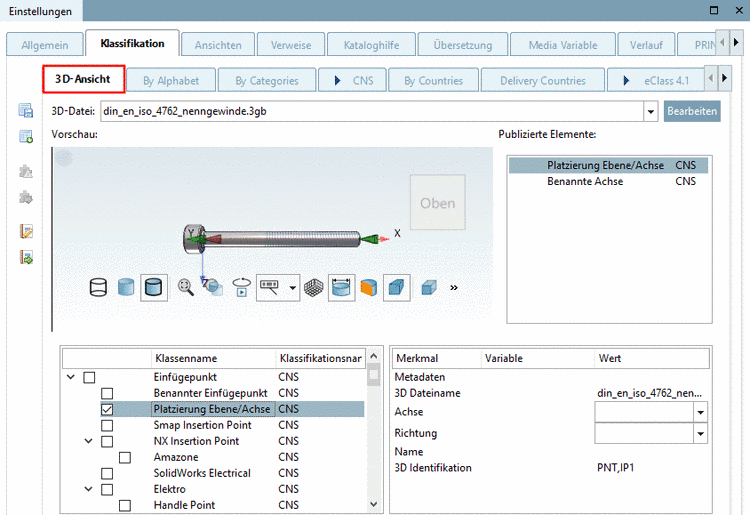
Task: Click the greyed puzzle piece with warning icon
Action: tap(26, 171)
